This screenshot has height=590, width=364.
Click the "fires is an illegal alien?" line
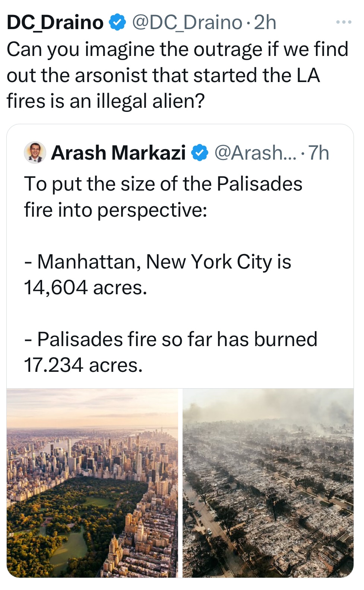[x=106, y=101]
